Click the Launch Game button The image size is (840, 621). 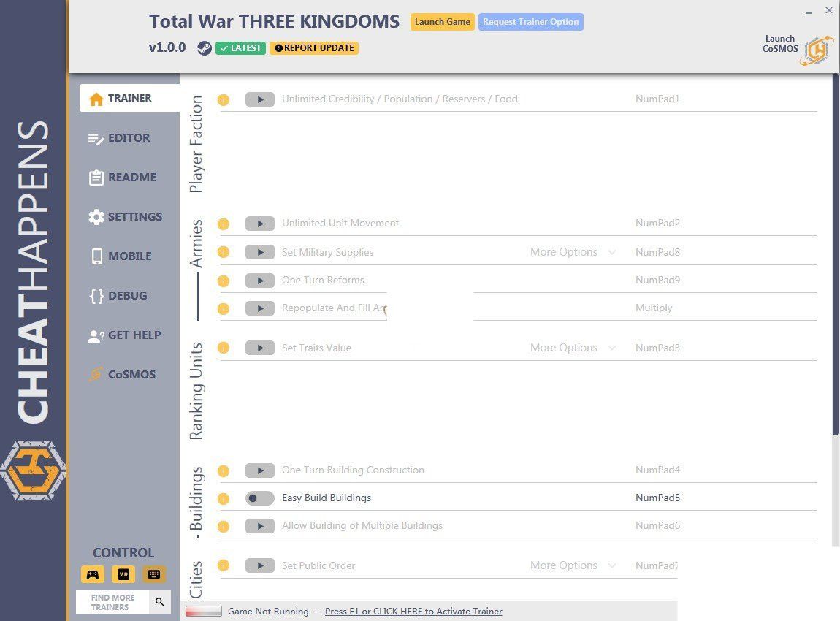[x=443, y=22]
